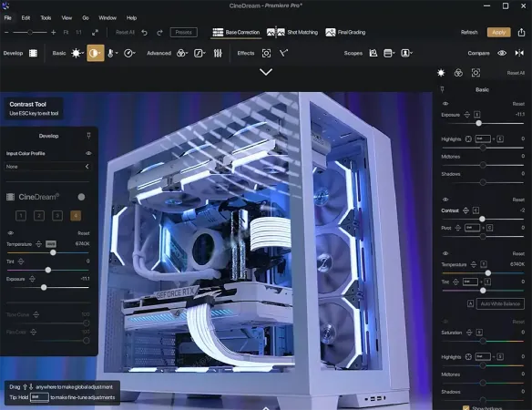
Task: Open the Scopes histogram icon
Action: pos(373,53)
